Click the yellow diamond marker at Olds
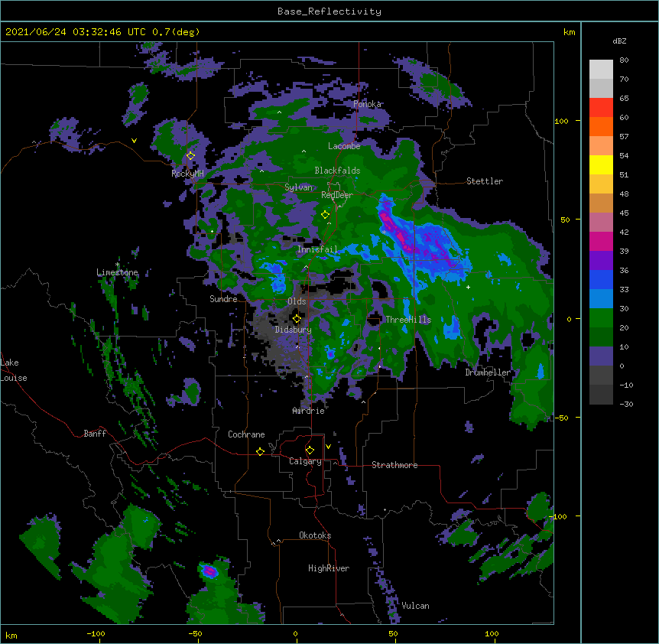659x644 pixels. [x=297, y=318]
